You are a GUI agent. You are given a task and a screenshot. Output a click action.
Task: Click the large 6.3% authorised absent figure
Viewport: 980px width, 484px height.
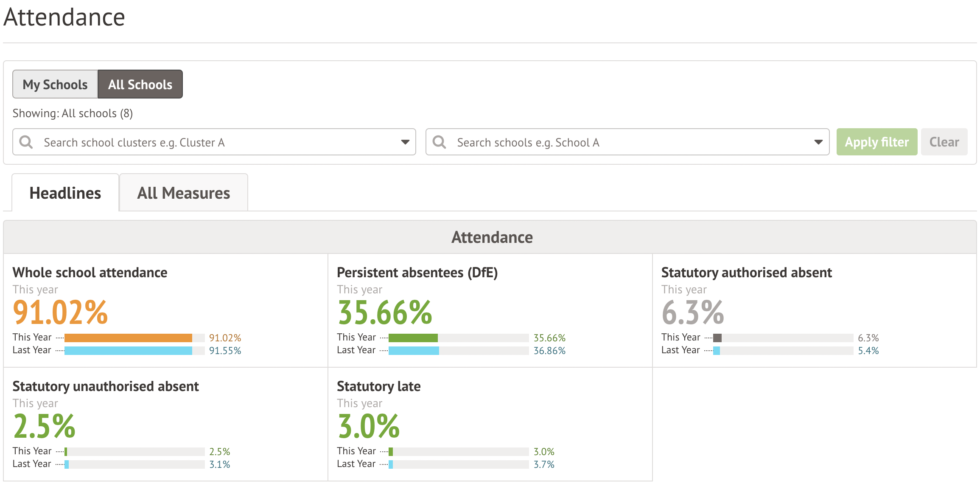point(693,312)
